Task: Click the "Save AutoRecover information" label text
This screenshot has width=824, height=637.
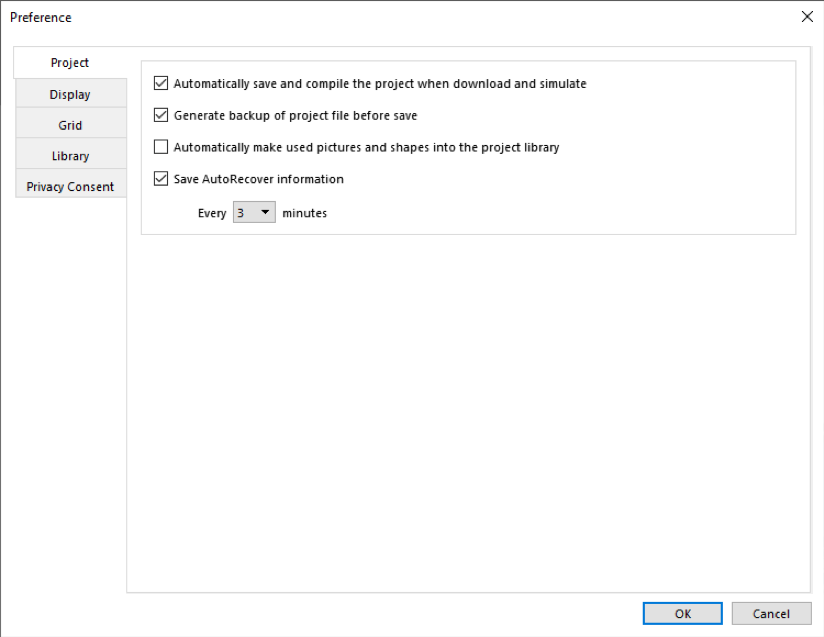Action: [x=258, y=180]
